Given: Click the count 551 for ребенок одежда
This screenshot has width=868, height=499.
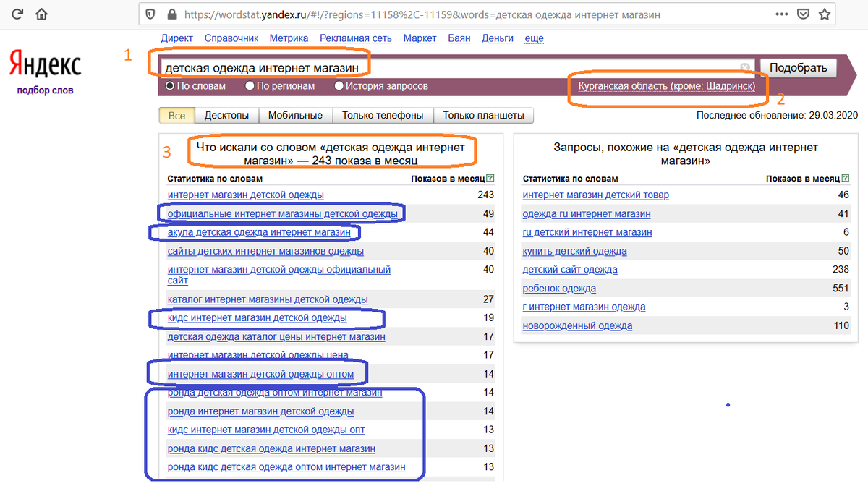Looking at the screenshot, I should pos(841,288).
